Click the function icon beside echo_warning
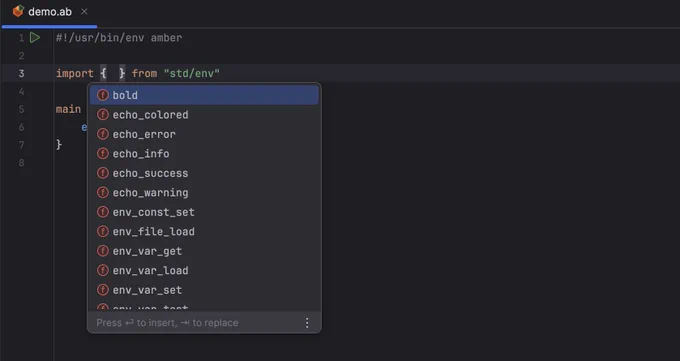Screen dimensions: 680x361 103,193
